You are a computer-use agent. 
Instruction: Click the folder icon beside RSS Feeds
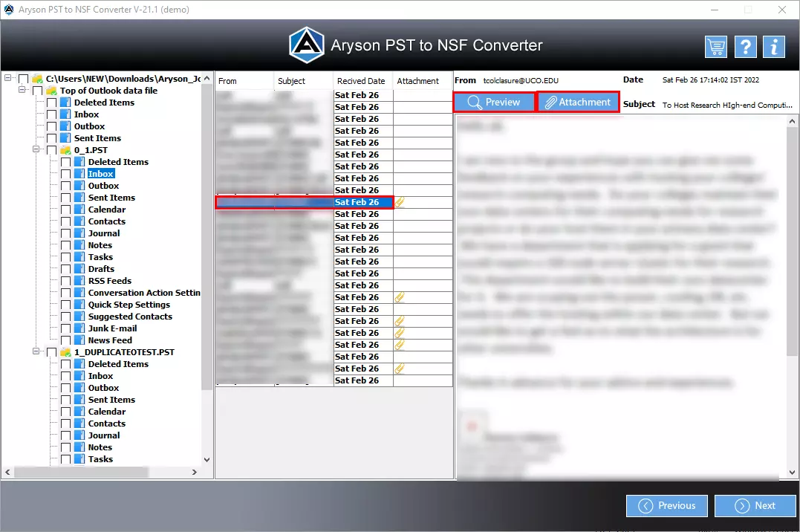pos(79,281)
